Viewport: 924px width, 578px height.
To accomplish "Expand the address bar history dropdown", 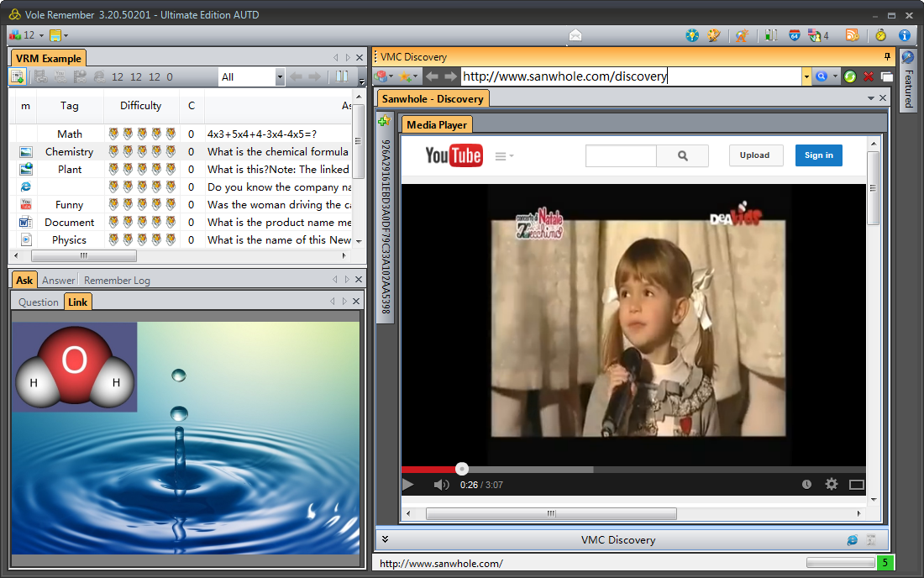I will 806,76.
